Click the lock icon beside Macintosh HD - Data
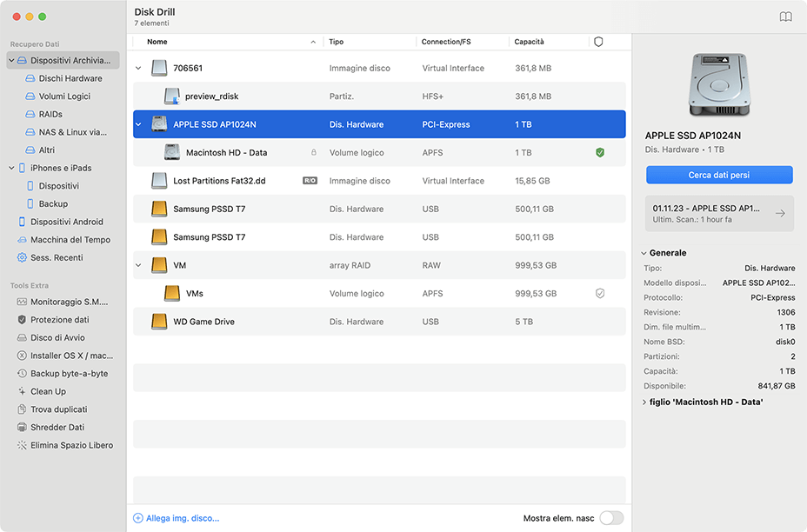 (313, 152)
